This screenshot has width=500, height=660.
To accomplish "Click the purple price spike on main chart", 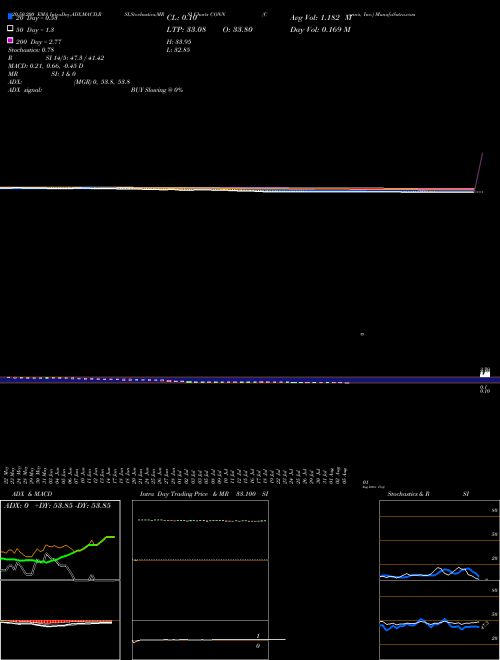I will 479,172.
